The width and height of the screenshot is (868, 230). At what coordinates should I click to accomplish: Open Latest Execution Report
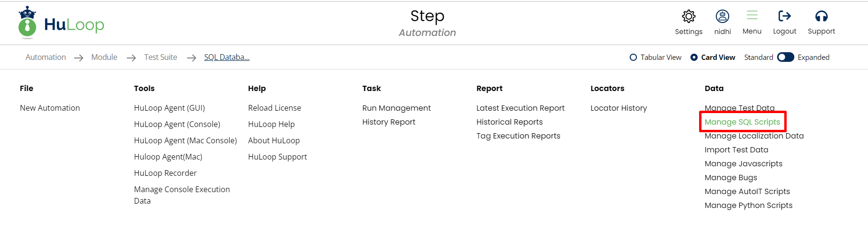520,108
